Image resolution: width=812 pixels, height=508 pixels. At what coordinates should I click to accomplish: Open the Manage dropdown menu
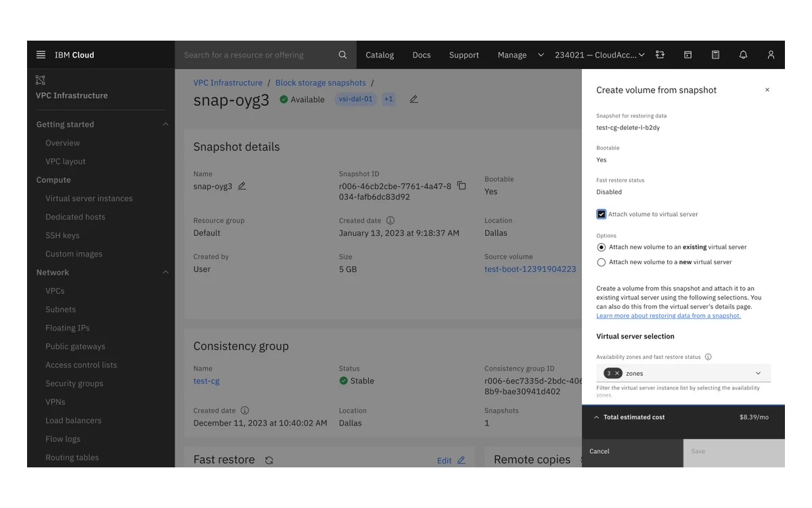[x=520, y=55]
